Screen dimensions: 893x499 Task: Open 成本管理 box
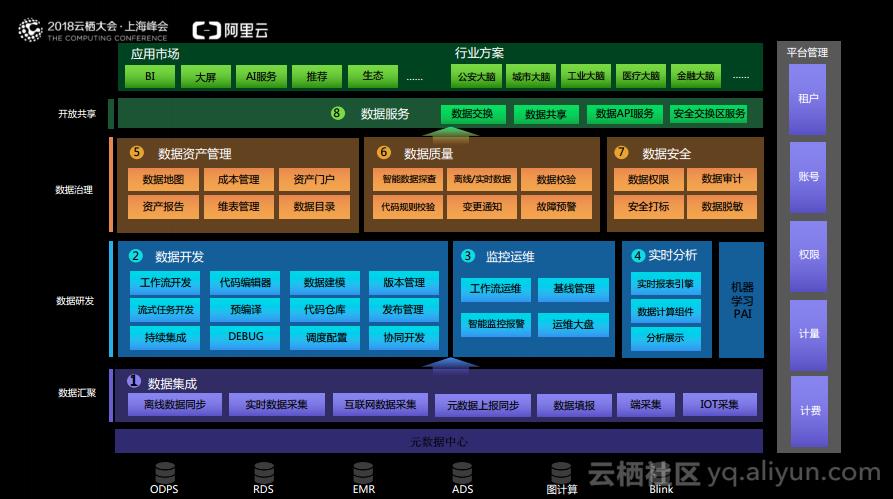(x=239, y=179)
